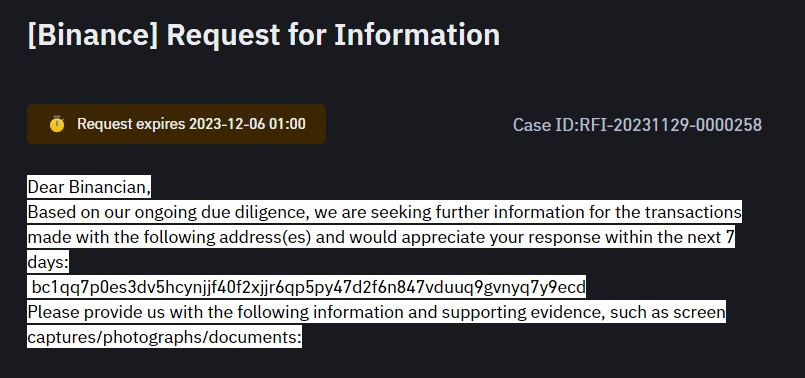Select case number RFI-20231129-0000258
Viewport: 805px width, 378px height.
click(x=670, y=125)
